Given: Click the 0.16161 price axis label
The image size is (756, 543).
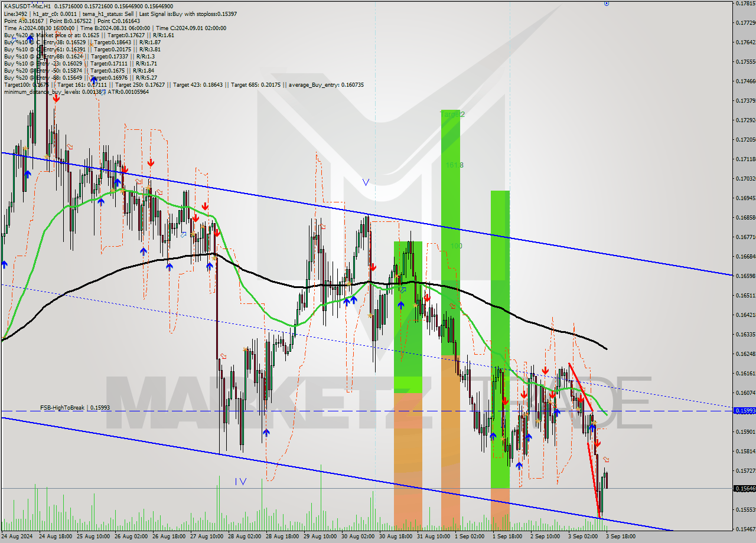Looking at the screenshot, I should coord(745,373).
